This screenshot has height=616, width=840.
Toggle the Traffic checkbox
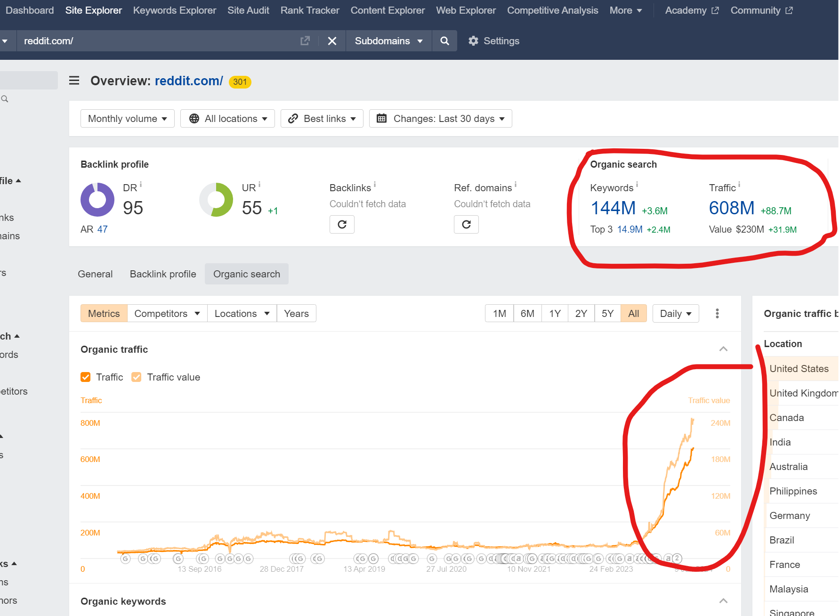pos(86,377)
